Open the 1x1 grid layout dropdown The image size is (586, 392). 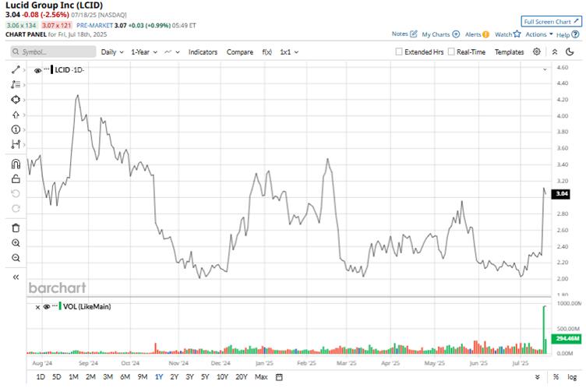tap(289, 52)
